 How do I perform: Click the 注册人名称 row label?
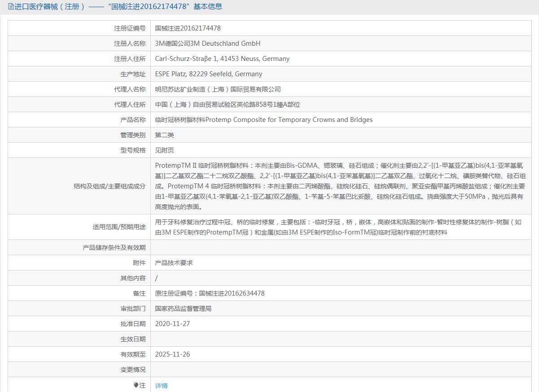(x=130, y=44)
